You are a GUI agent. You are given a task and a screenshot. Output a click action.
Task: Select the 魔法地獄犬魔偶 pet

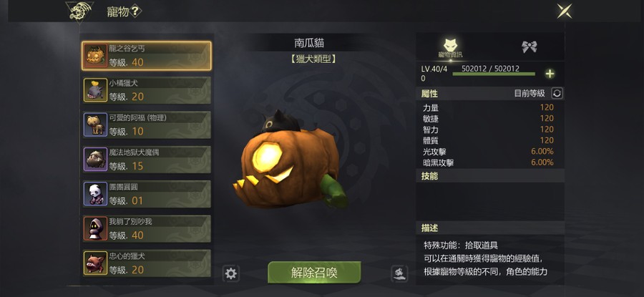click(147, 159)
